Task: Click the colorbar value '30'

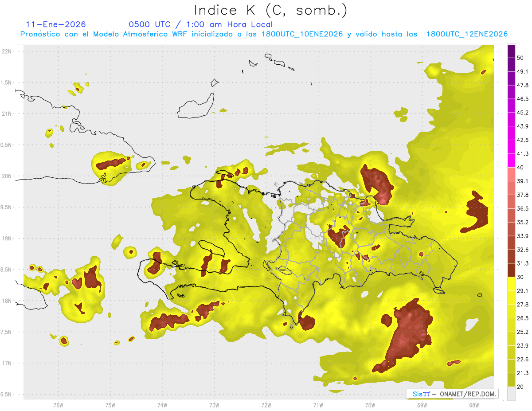Action: pyautogui.click(x=520, y=277)
